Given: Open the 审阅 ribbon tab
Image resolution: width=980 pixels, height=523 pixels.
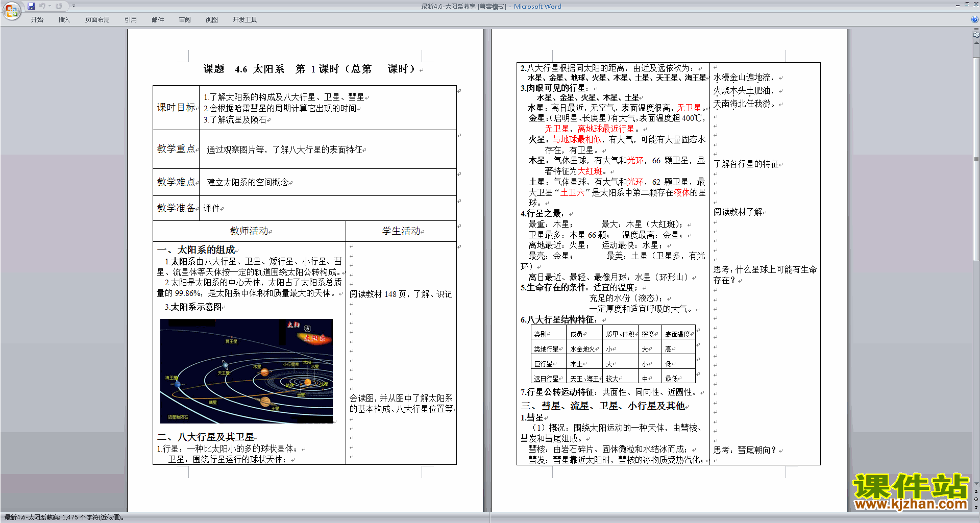Looking at the screenshot, I should click(x=185, y=20).
